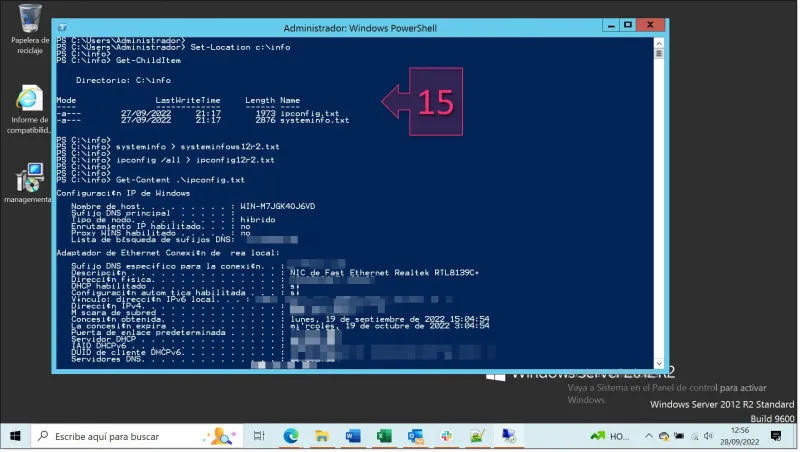Expand the hidden system tray icons chevron
Image resolution: width=800 pixels, height=452 pixels.
click(x=647, y=436)
